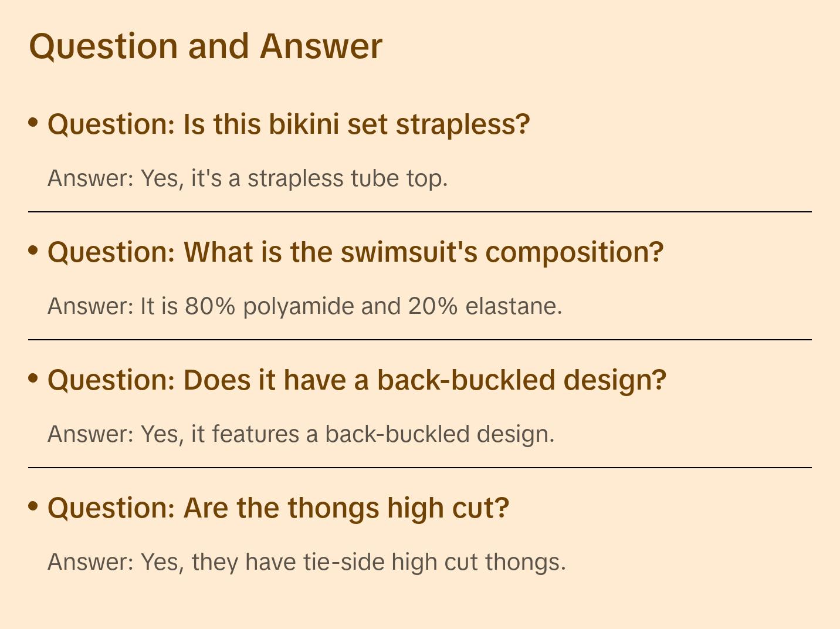840x629 pixels.
Task: Click the "Question and Answer" heading
Action: (205, 46)
